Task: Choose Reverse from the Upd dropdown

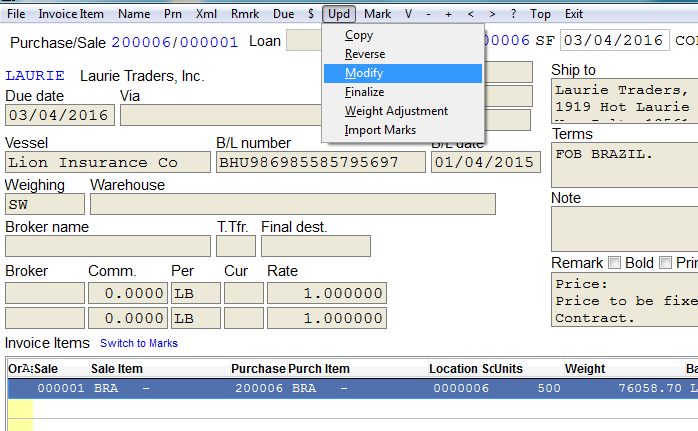Action: pyautogui.click(x=403, y=54)
